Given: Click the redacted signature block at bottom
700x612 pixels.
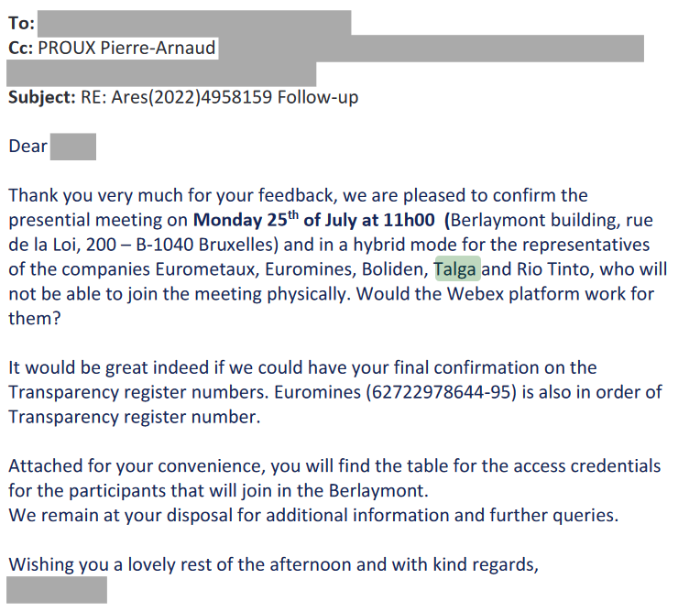Looking at the screenshot, I should click(57, 590).
